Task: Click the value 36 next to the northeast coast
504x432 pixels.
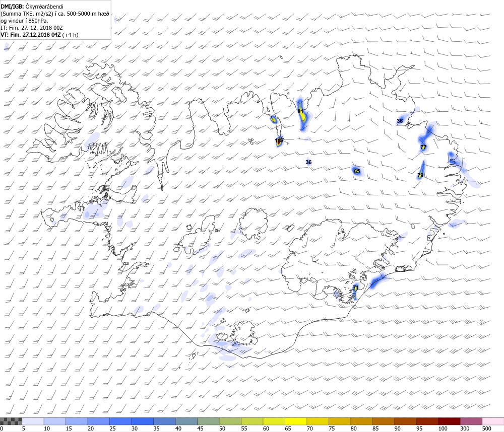Action: [x=400, y=121]
